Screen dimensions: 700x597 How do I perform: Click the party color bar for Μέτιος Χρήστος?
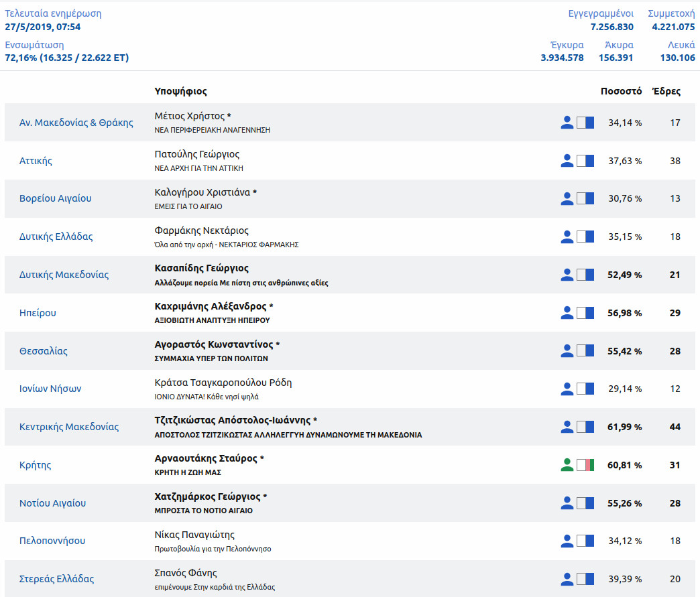point(585,122)
